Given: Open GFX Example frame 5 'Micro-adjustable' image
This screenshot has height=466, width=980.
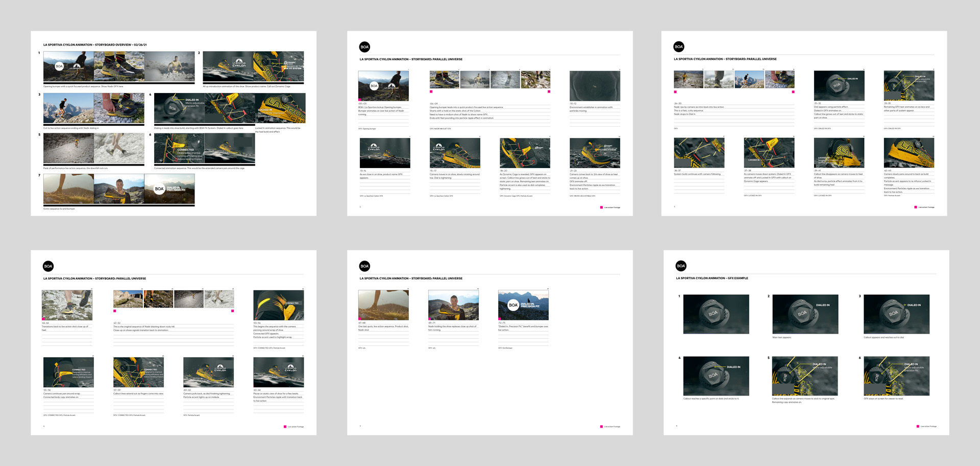Looking at the screenshot, I should pos(805,376).
